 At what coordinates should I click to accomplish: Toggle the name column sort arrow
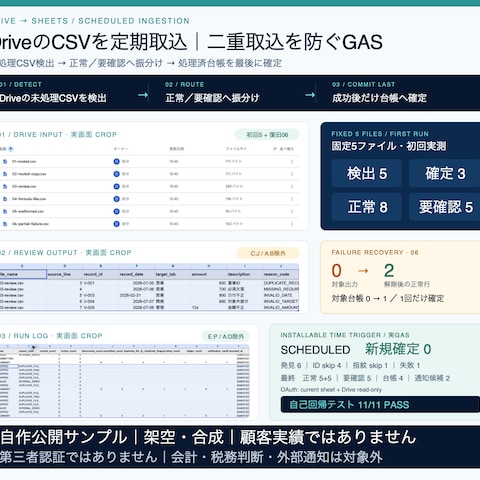click(11, 149)
